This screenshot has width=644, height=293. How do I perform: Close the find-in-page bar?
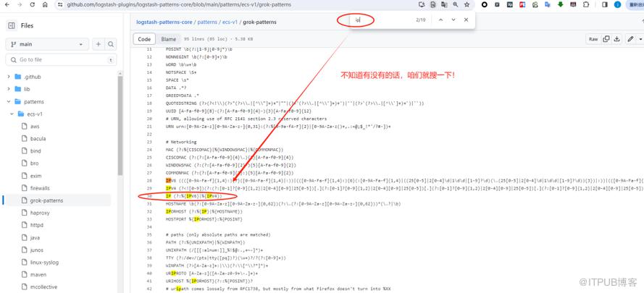point(466,20)
